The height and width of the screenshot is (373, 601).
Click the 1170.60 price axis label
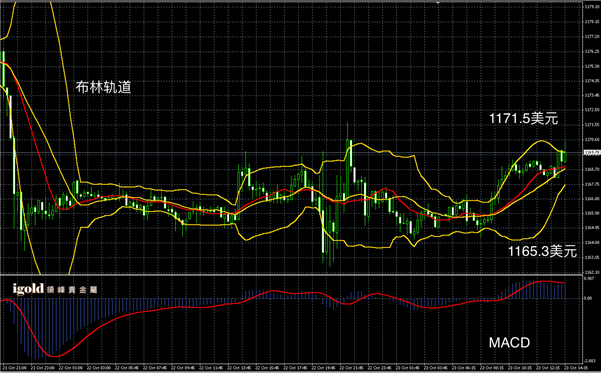[592, 140]
